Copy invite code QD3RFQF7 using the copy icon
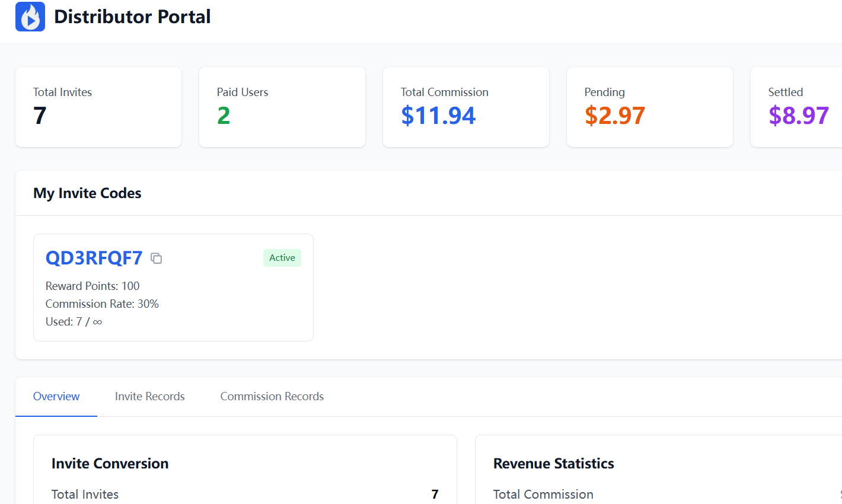The image size is (842, 504). click(157, 258)
